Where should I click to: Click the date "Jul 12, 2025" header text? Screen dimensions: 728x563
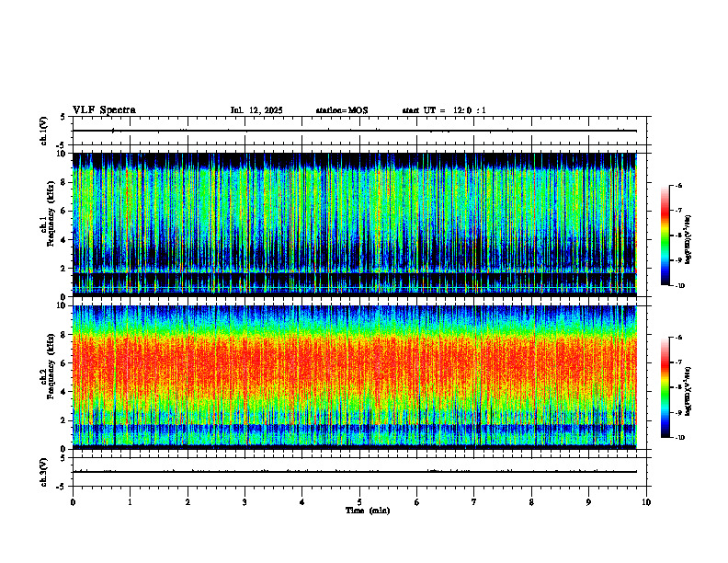(x=256, y=110)
